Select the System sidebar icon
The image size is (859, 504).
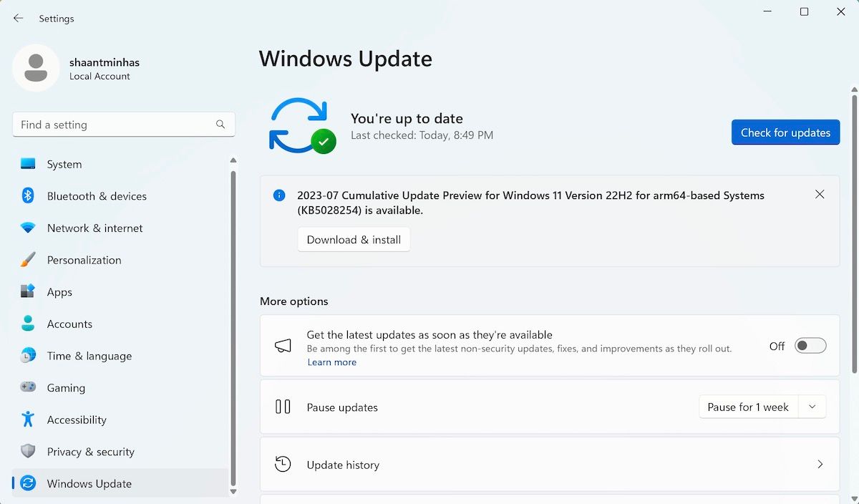point(27,164)
